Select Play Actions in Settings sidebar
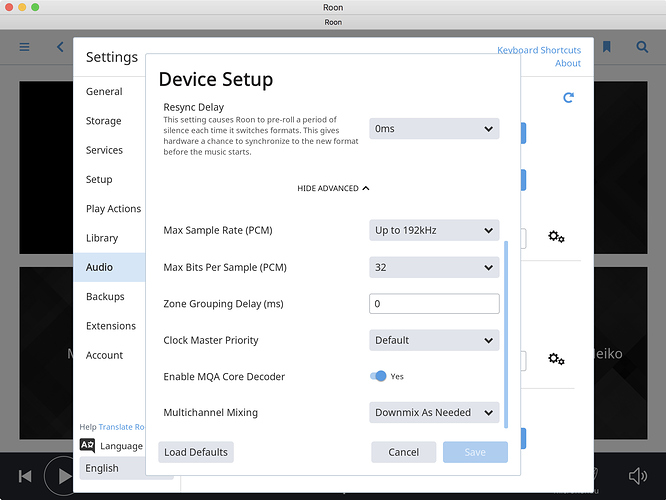The image size is (666, 500). coord(113,209)
